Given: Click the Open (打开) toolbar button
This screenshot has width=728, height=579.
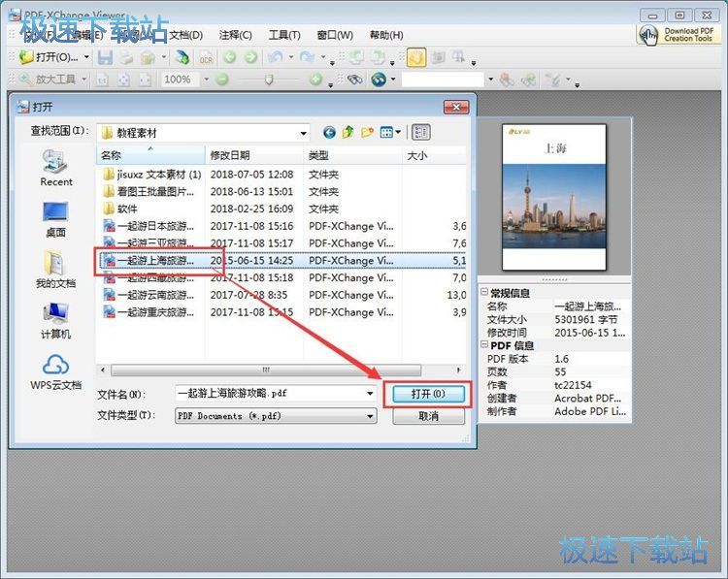Looking at the screenshot, I should [49, 57].
